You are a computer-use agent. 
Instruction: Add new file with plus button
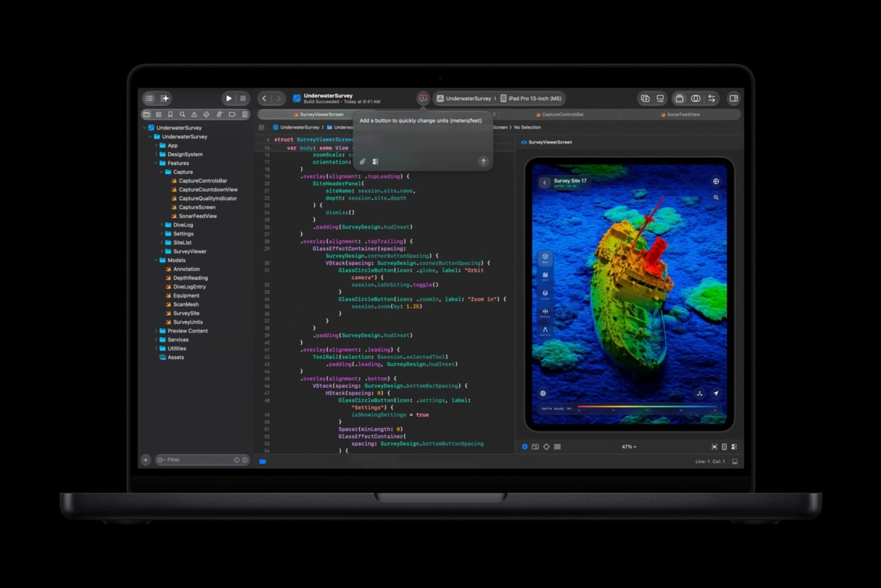pos(146,460)
